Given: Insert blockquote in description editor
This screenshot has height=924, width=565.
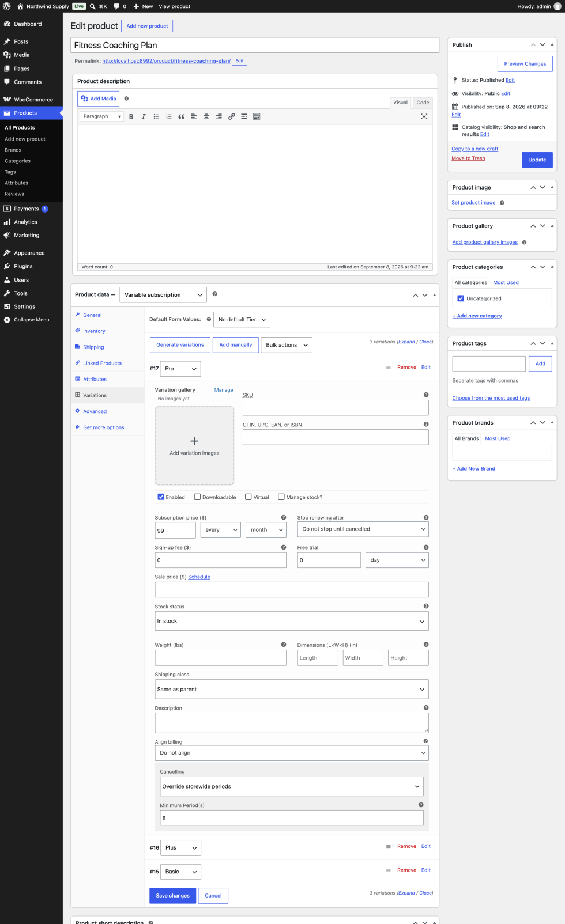Looking at the screenshot, I should (181, 116).
